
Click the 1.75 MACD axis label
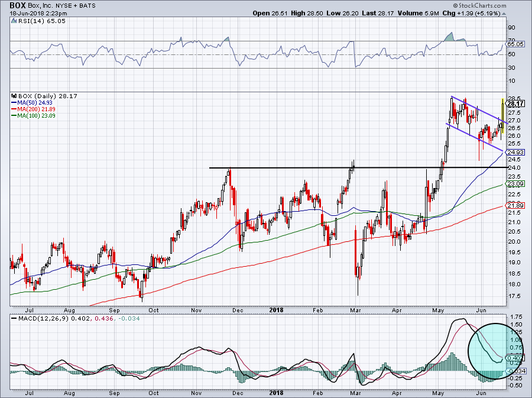pyautogui.click(x=516, y=316)
